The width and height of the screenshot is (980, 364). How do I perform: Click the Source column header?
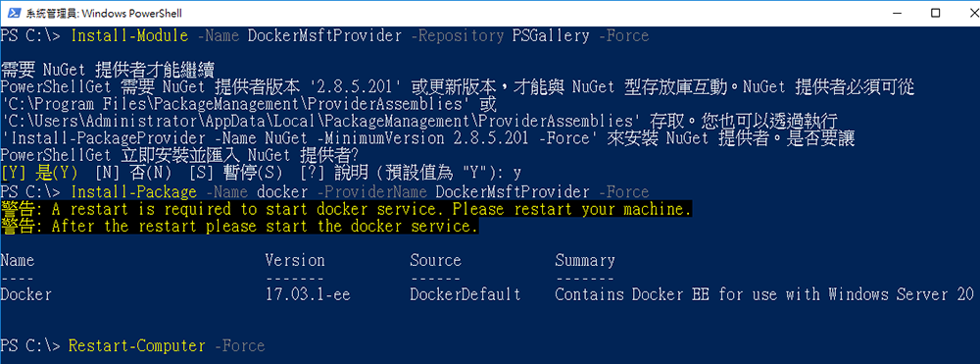click(x=436, y=260)
